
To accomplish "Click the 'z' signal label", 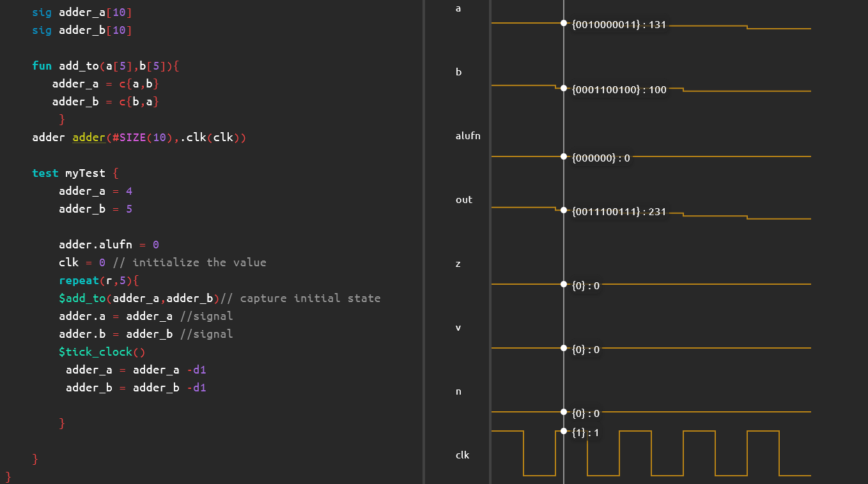I will tap(458, 264).
